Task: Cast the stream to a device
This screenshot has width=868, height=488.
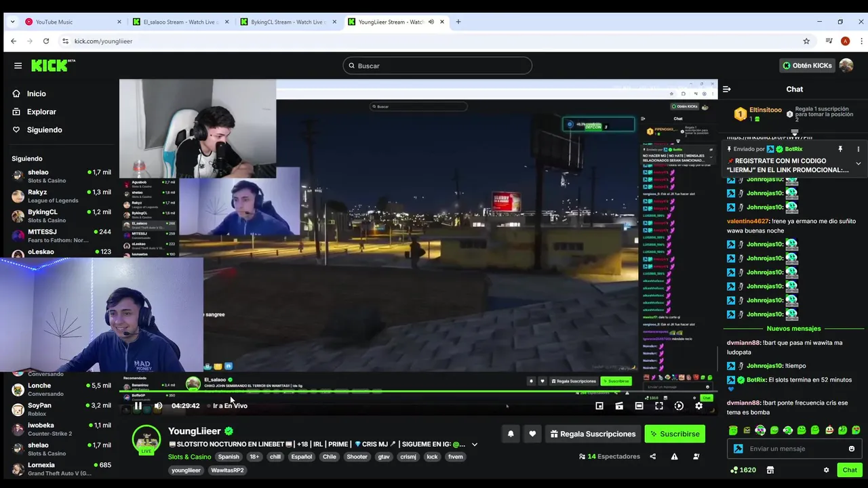Action: (x=619, y=406)
